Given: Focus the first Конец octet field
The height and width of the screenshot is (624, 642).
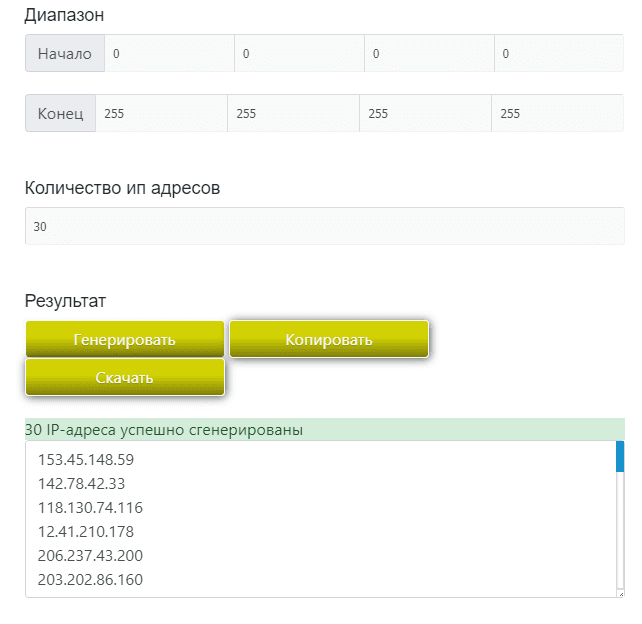Looking at the screenshot, I should [x=161, y=114].
